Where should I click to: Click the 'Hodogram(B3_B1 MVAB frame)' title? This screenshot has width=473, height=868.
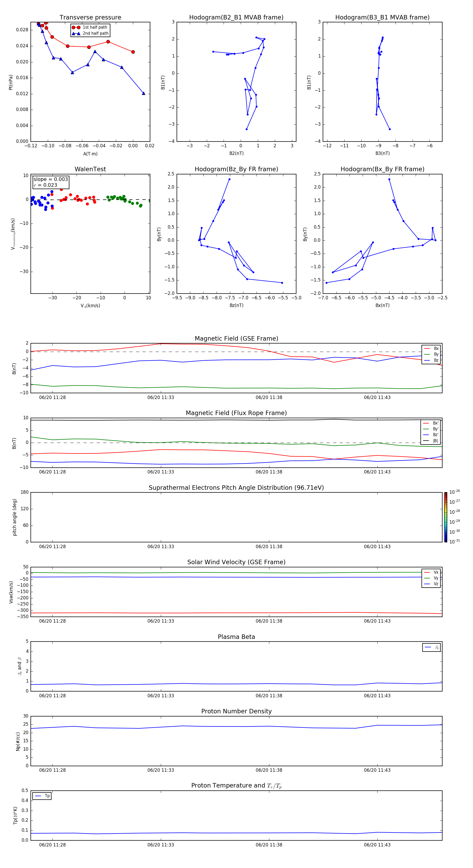382,17
